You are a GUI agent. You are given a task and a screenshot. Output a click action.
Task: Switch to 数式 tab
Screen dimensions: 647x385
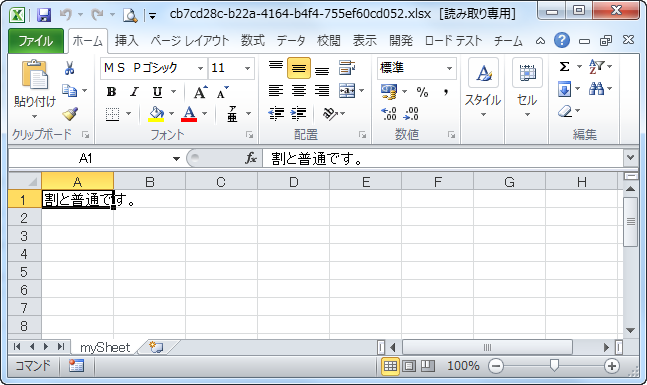point(253,41)
